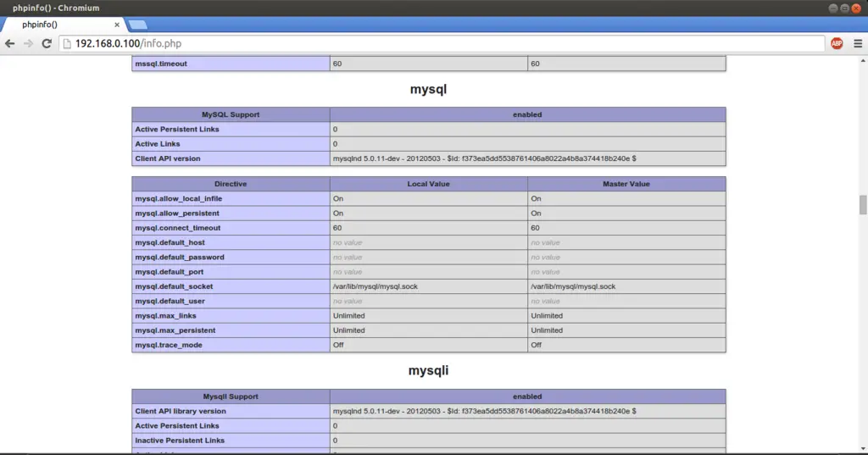The width and height of the screenshot is (868, 455).
Task: Click mysql.default_host local no value
Action: [x=348, y=242]
